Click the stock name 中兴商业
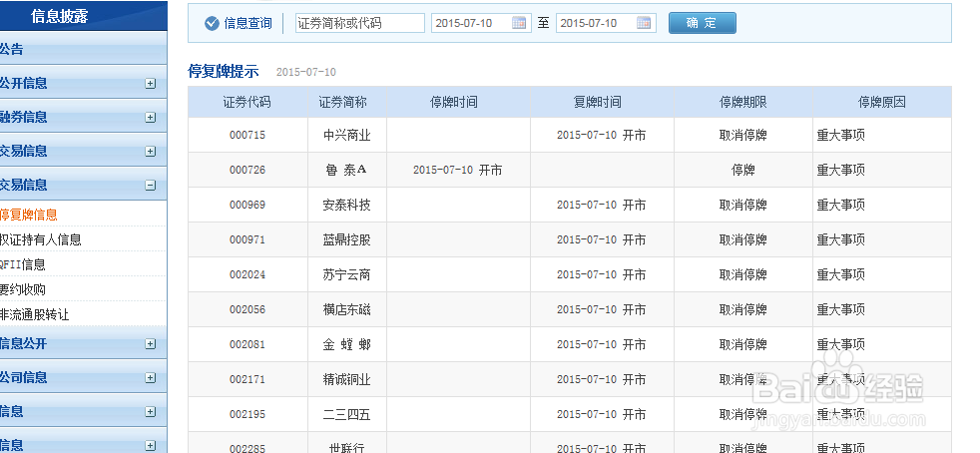980x453 pixels. coord(347,135)
